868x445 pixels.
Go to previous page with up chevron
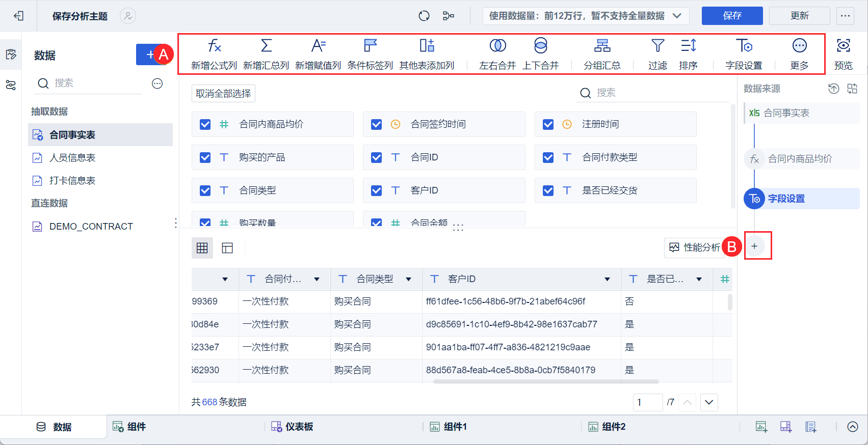point(687,402)
